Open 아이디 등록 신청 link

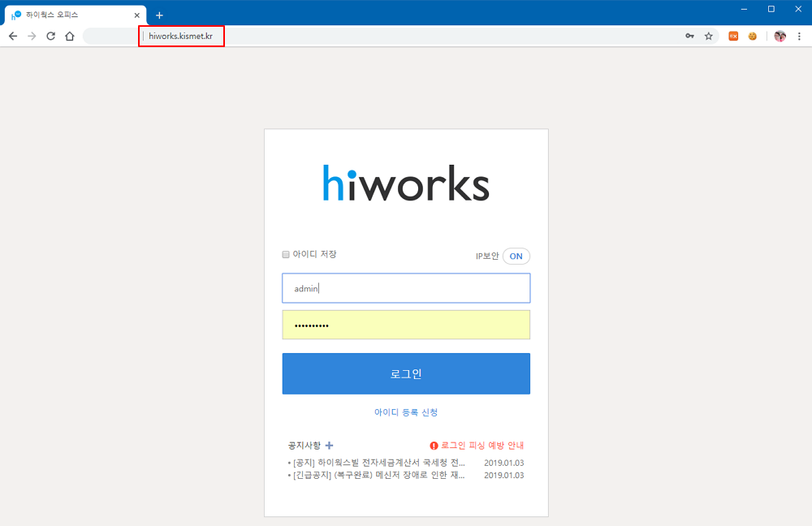tap(406, 412)
